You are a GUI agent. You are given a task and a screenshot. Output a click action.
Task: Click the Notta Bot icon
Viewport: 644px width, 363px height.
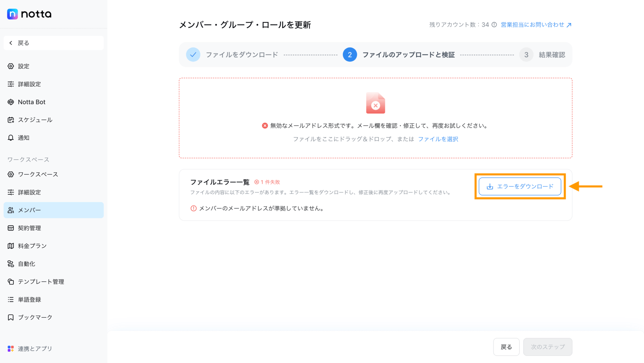11,102
